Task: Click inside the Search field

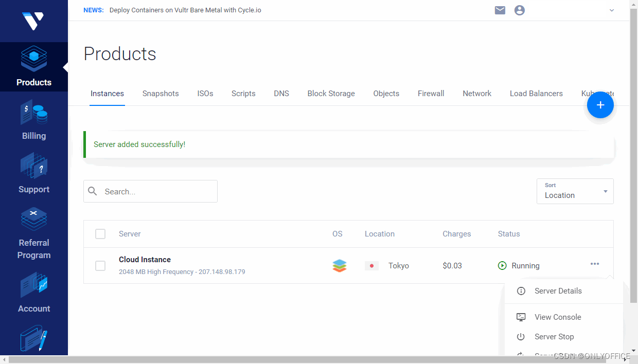Action: (150, 191)
